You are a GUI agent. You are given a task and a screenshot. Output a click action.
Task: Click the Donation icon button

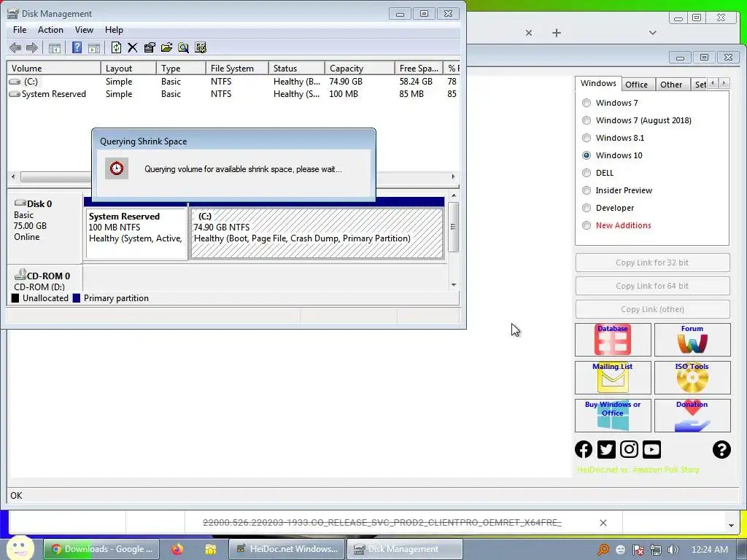click(x=692, y=415)
